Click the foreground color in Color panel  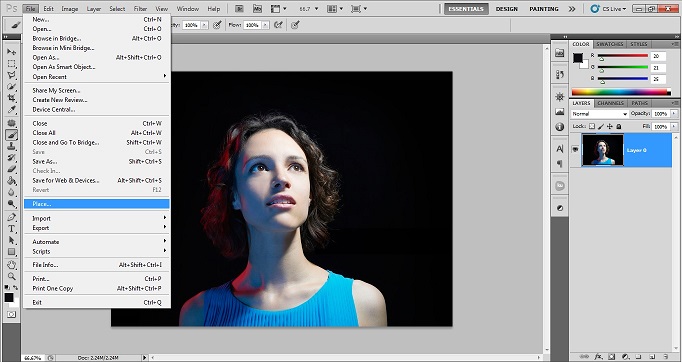click(x=578, y=58)
